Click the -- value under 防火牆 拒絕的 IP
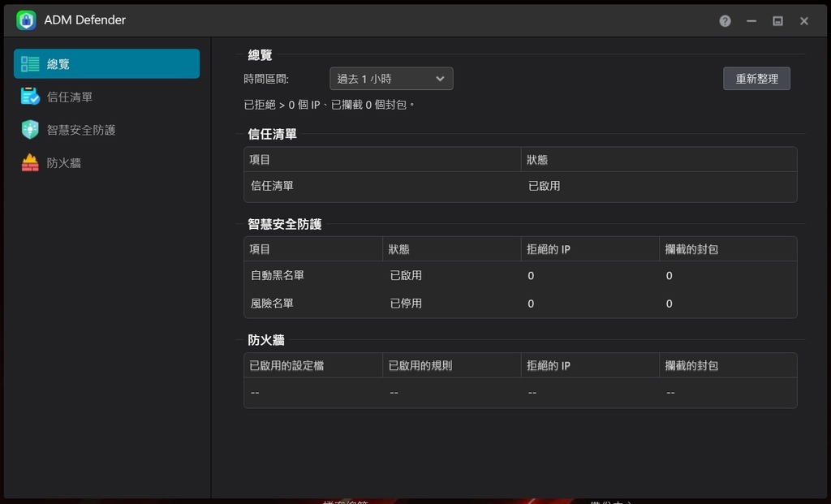This screenshot has height=504, width=831. (x=532, y=393)
